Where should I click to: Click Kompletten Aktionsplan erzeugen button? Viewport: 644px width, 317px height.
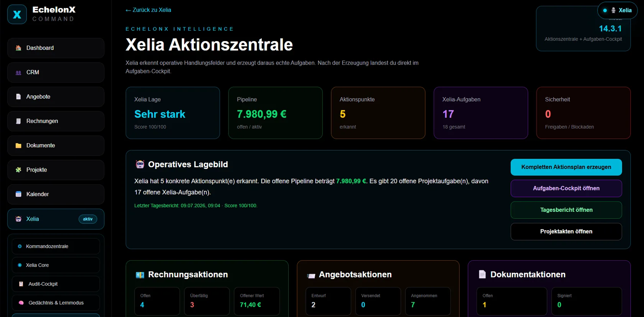click(566, 167)
